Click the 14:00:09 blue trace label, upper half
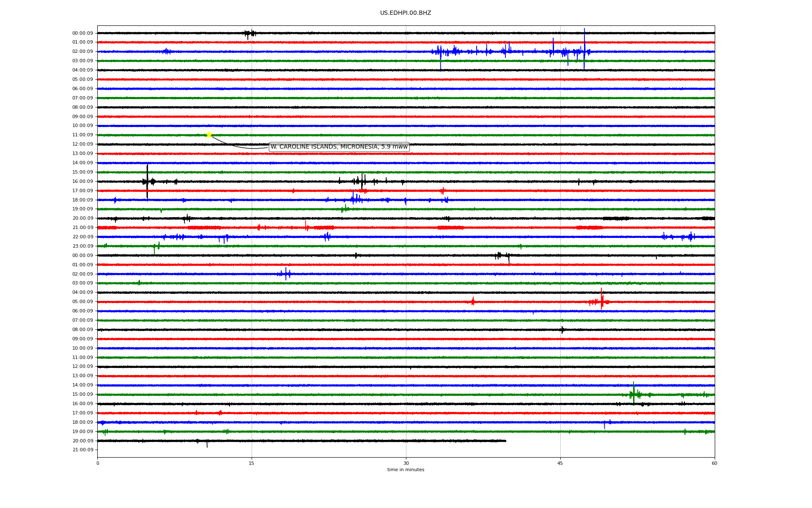Screen dimensions: 812x508 tap(82, 163)
